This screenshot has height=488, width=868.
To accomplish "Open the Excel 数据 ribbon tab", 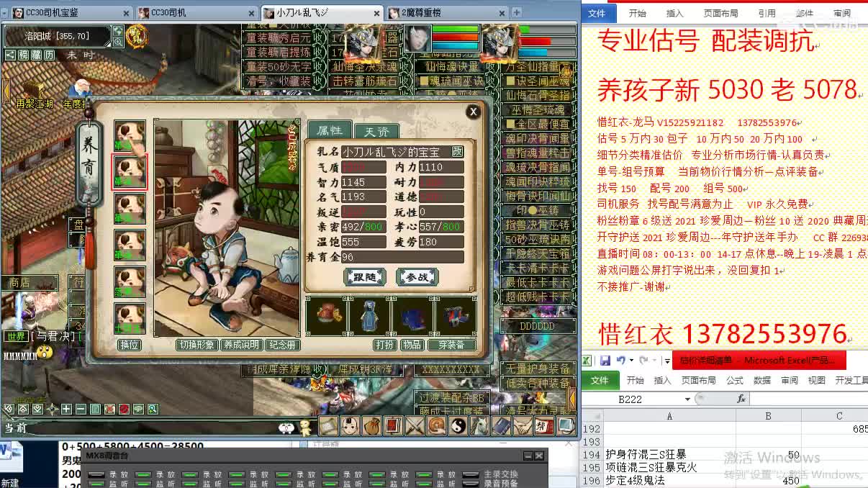I will [761, 380].
